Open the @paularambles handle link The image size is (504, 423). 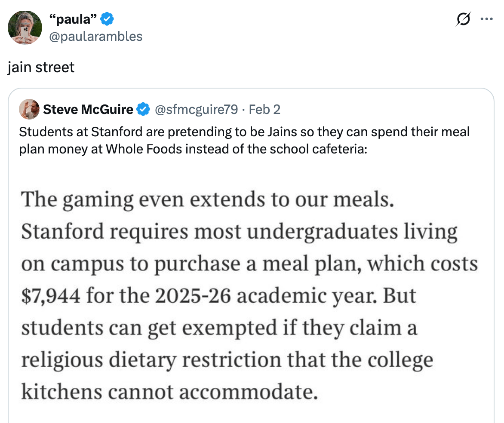(x=96, y=36)
